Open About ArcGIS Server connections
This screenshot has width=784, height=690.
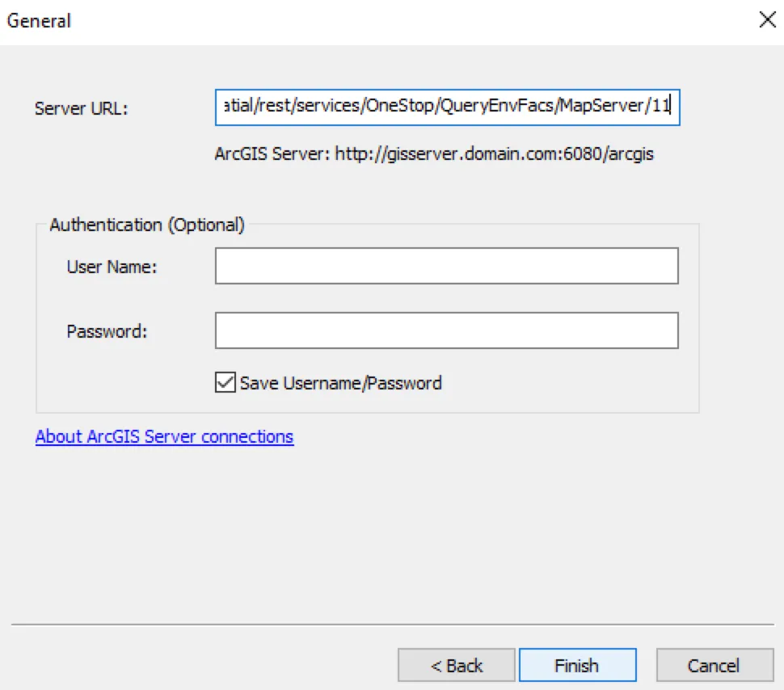pos(164,436)
